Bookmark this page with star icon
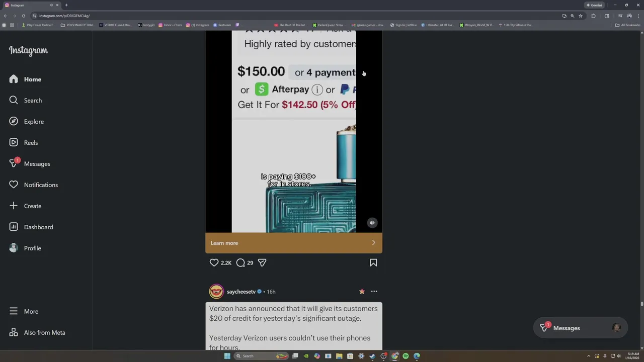The image size is (644, 362). [x=581, y=16]
